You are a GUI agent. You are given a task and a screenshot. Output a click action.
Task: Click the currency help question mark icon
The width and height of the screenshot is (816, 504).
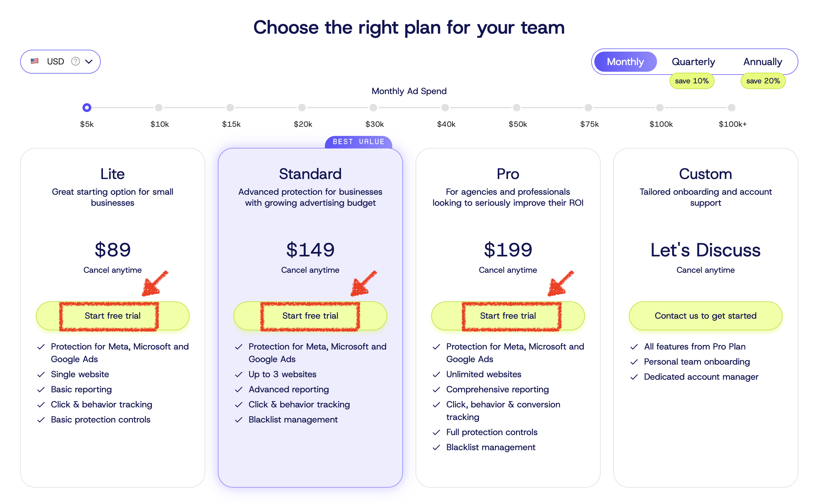75,61
